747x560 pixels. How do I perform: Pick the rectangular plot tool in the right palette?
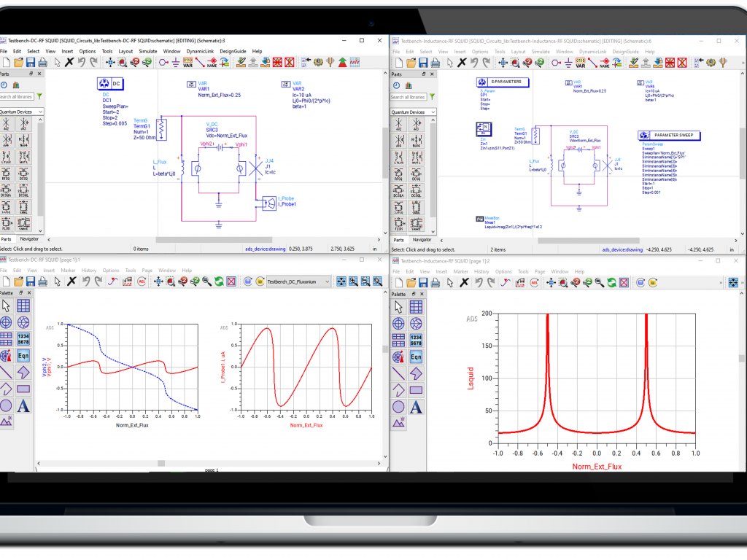pyautogui.click(x=416, y=306)
